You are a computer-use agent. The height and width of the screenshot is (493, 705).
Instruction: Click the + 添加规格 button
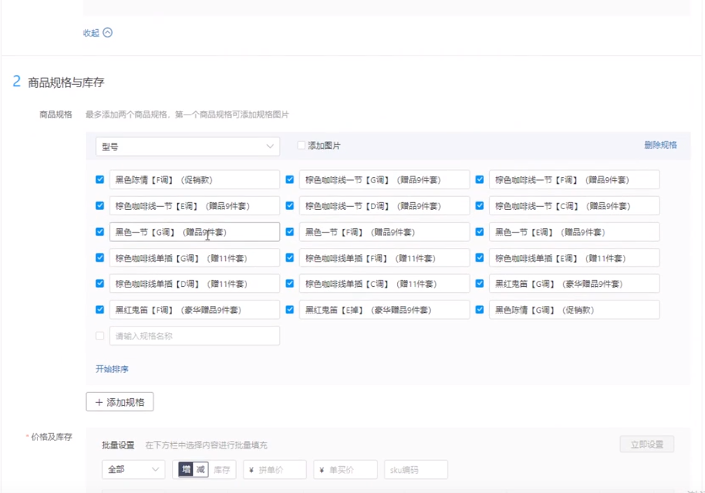pos(120,402)
